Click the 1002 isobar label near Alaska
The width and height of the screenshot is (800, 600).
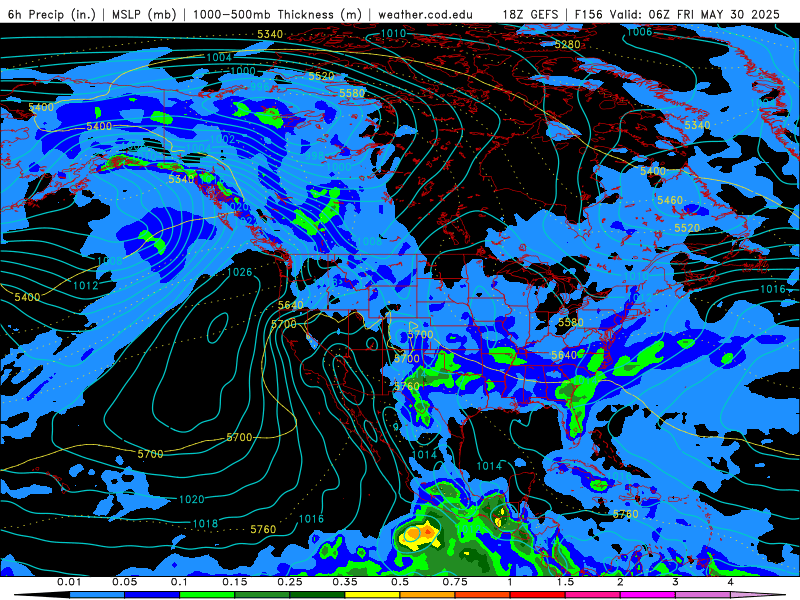(222, 139)
